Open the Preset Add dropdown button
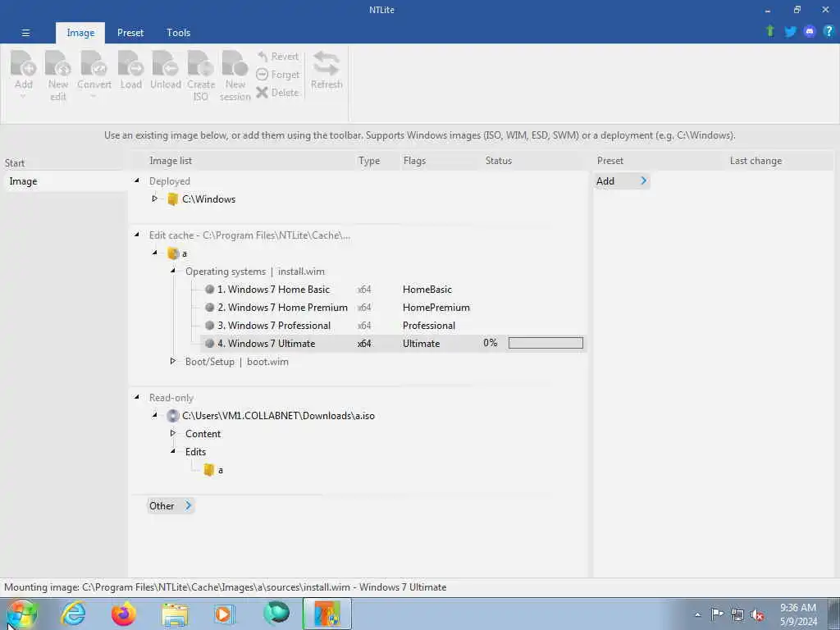 (622, 181)
